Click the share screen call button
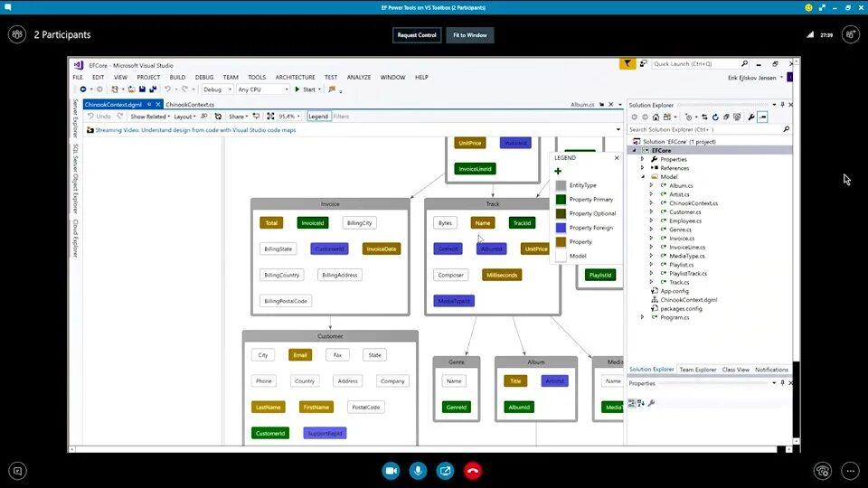Image resolution: width=868 pixels, height=488 pixels. pyautogui.click(x=445, y=471)
